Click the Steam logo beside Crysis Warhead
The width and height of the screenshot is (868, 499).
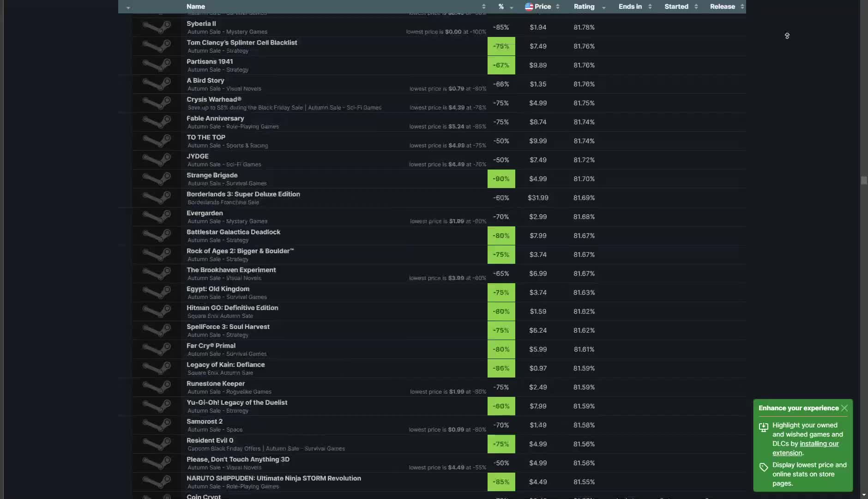(157, 103)
